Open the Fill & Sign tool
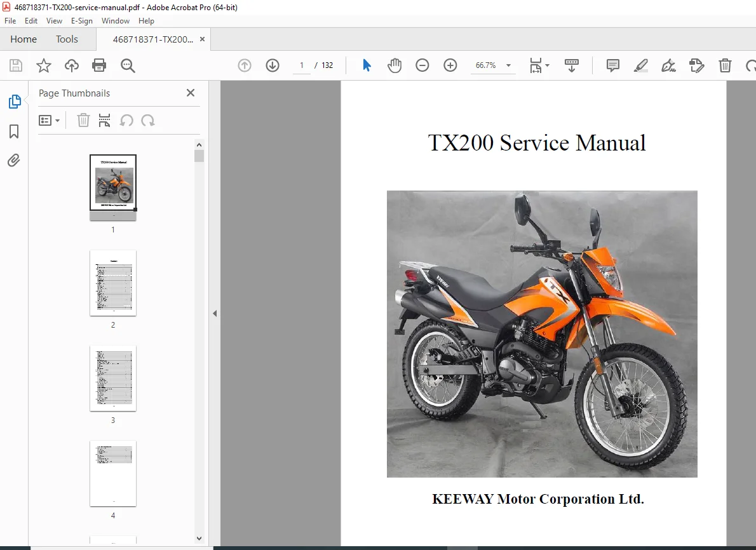The image size is (756, 550). tap(668, 65)
